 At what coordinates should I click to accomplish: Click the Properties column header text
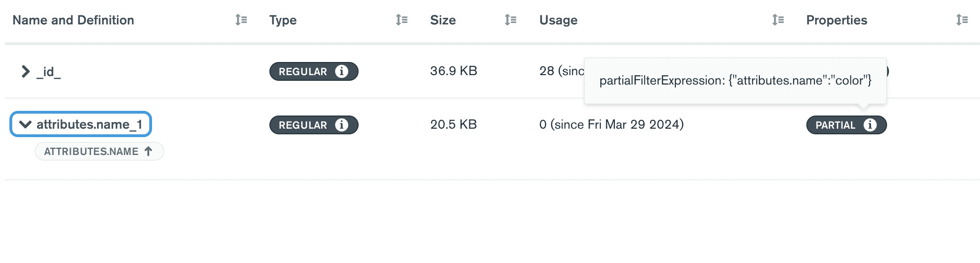coord(836,20)
